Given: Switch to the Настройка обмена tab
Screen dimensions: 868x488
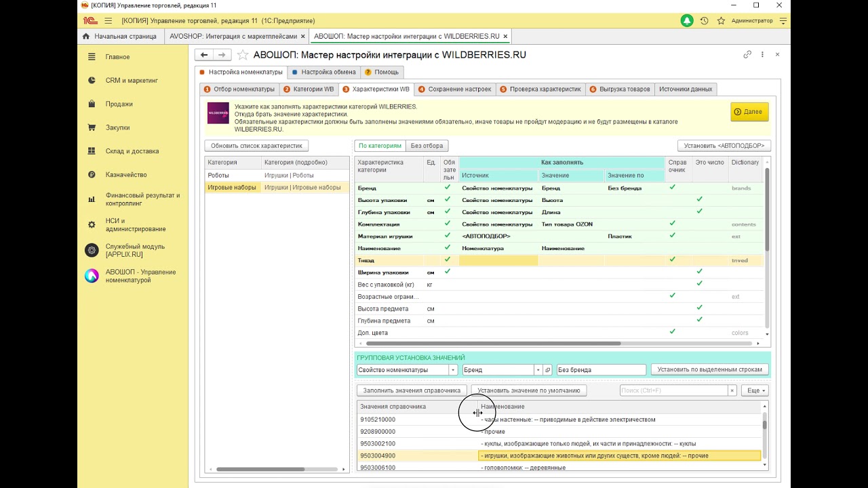Looking at the screenshot, I should [x=323, y=72].
